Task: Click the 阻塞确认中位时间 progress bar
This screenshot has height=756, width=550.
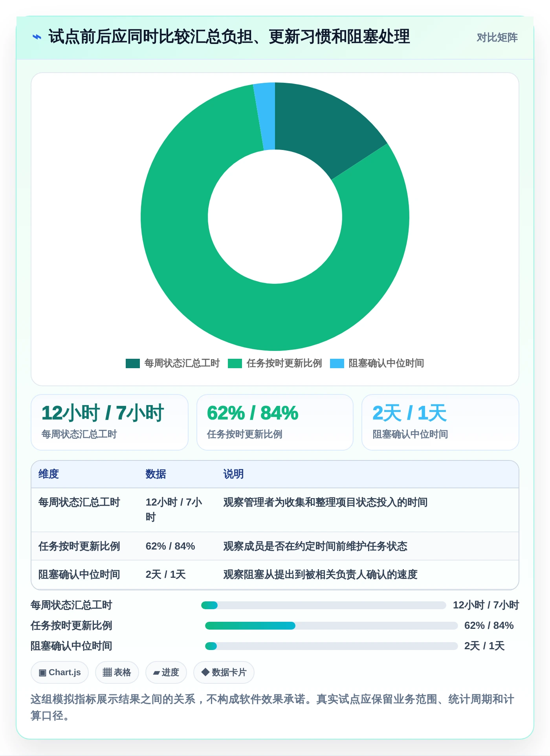Action: point(331,646)
